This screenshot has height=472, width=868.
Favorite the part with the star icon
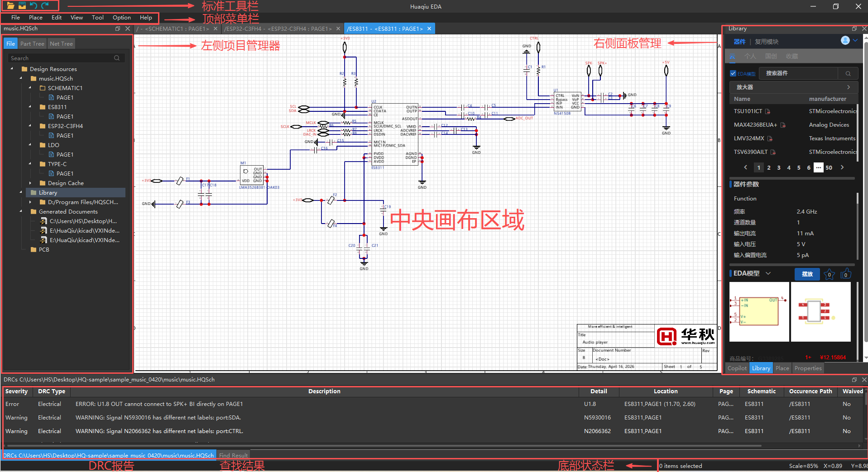(x=829, y=274)
